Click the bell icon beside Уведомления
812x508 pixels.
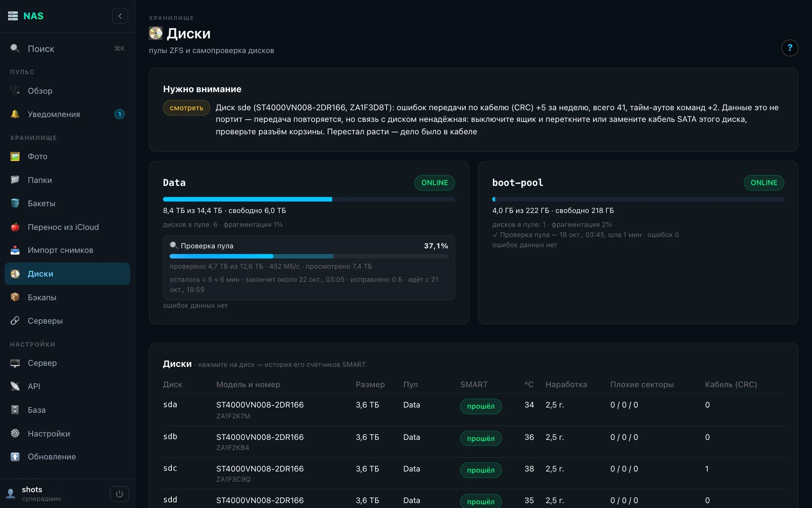[15, 114]
